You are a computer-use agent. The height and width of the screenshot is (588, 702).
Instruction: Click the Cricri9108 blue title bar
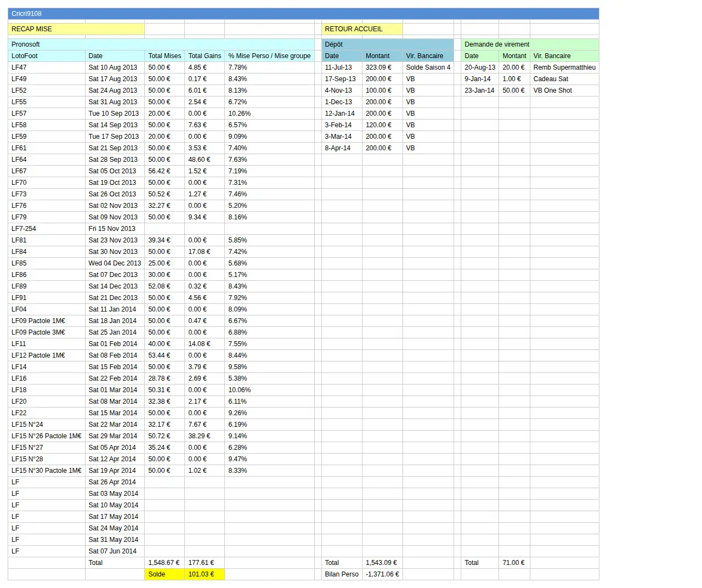(303, 14)
